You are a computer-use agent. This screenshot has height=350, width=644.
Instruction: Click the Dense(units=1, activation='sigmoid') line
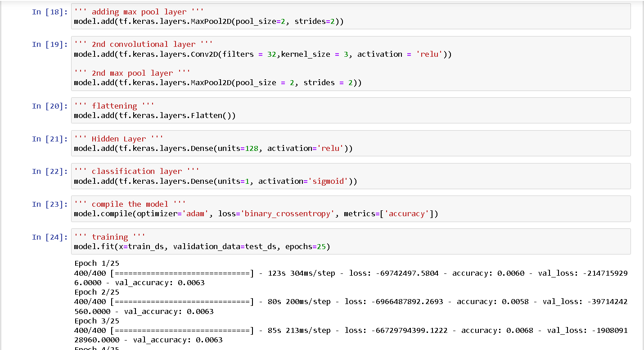[216, 182]
